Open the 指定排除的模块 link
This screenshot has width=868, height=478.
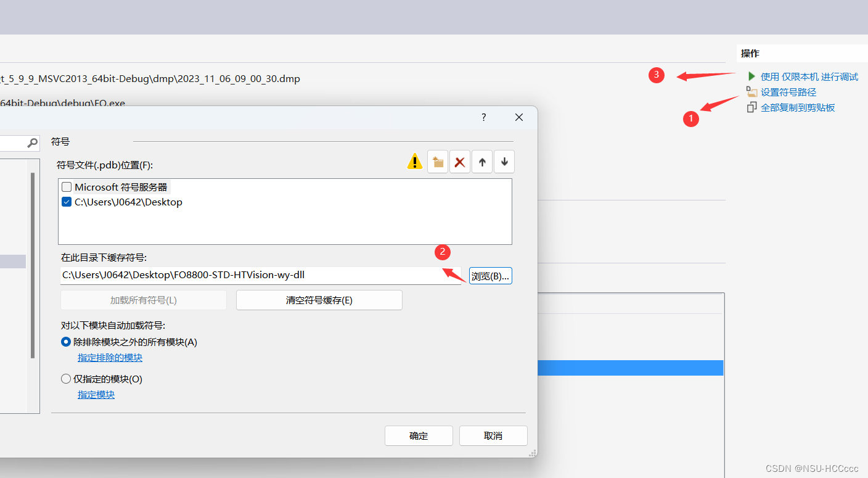109,358
